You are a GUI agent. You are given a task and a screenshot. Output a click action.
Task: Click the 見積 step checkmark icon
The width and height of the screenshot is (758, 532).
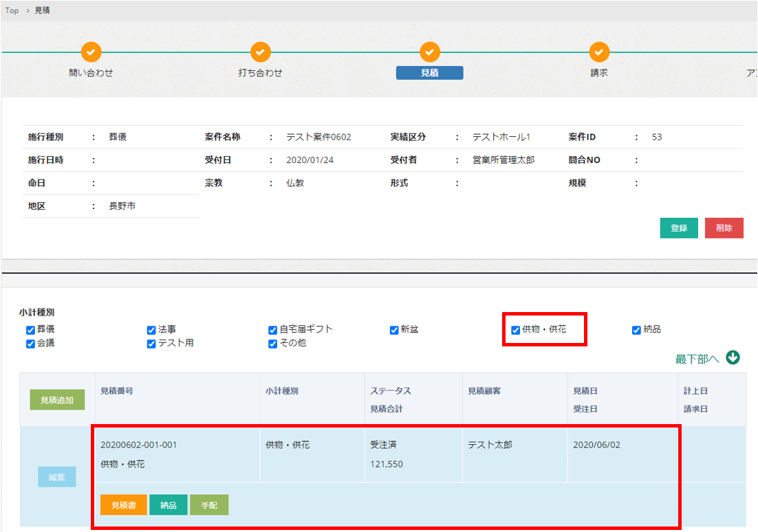click(429, 52)
